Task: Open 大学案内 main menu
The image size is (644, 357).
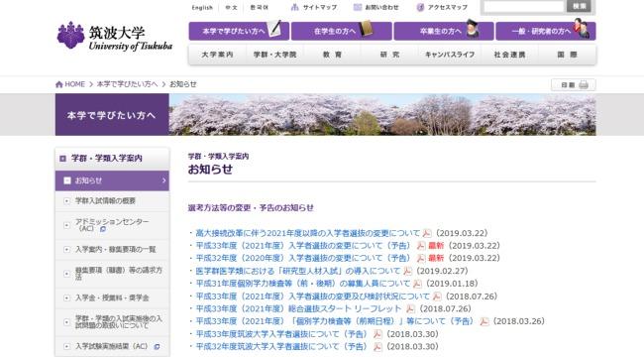Action: (217, 55)
